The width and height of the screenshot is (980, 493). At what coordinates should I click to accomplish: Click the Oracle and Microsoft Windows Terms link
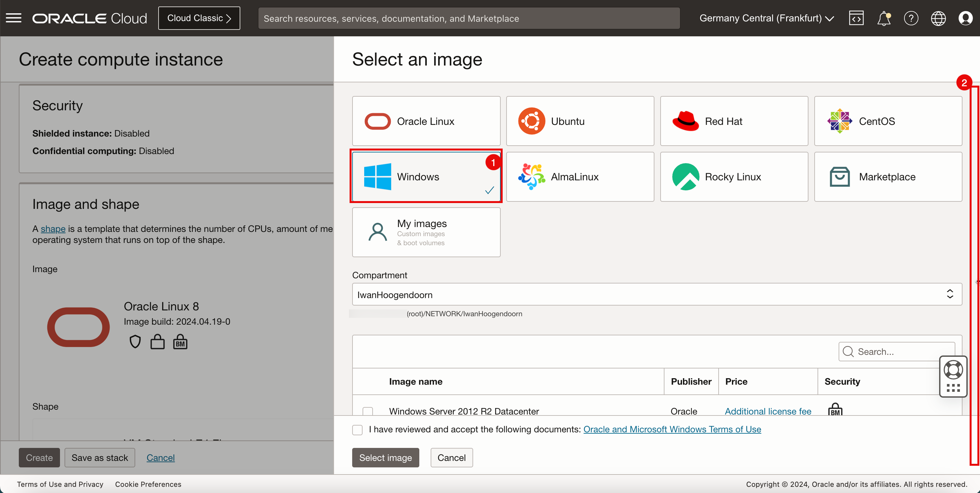pyautogui.click(x=672, y=429)
